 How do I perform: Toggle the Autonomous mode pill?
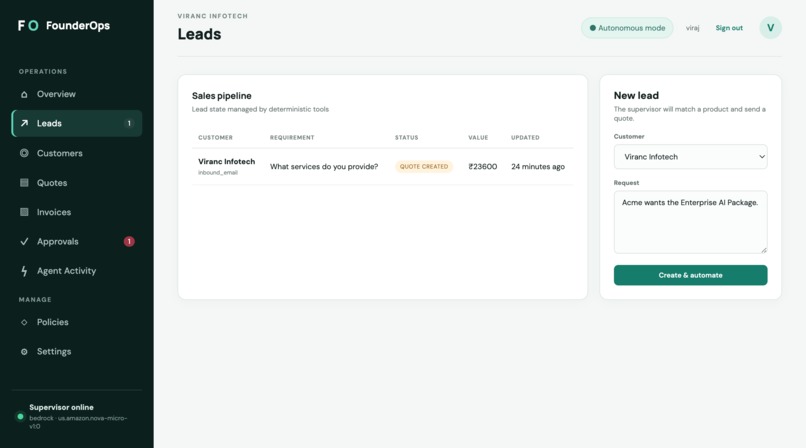627,28
